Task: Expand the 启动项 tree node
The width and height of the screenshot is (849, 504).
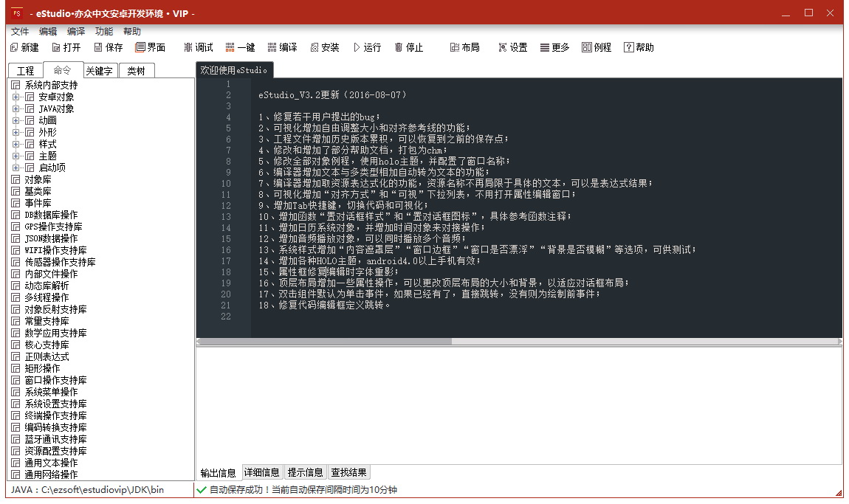Action: [x=16, y=168]
